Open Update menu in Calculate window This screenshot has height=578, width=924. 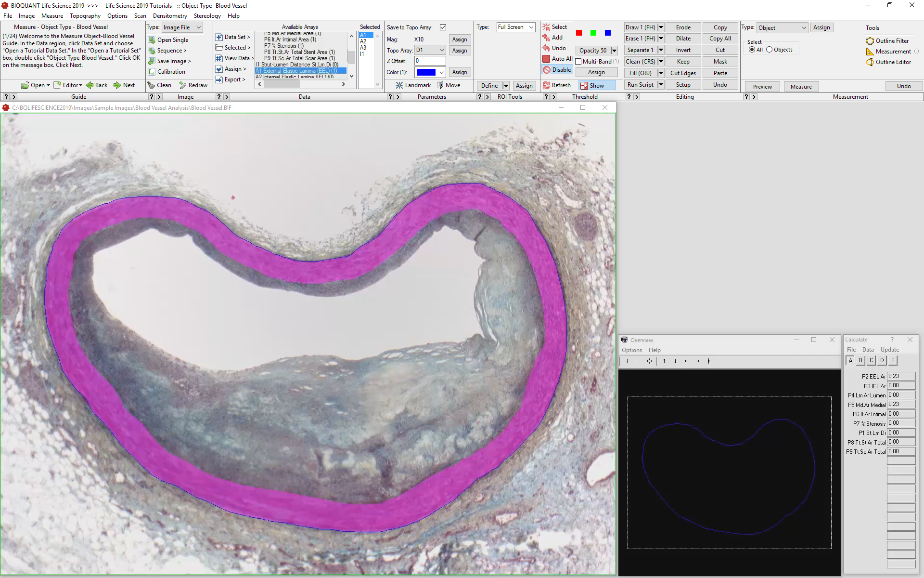(889, 350)
